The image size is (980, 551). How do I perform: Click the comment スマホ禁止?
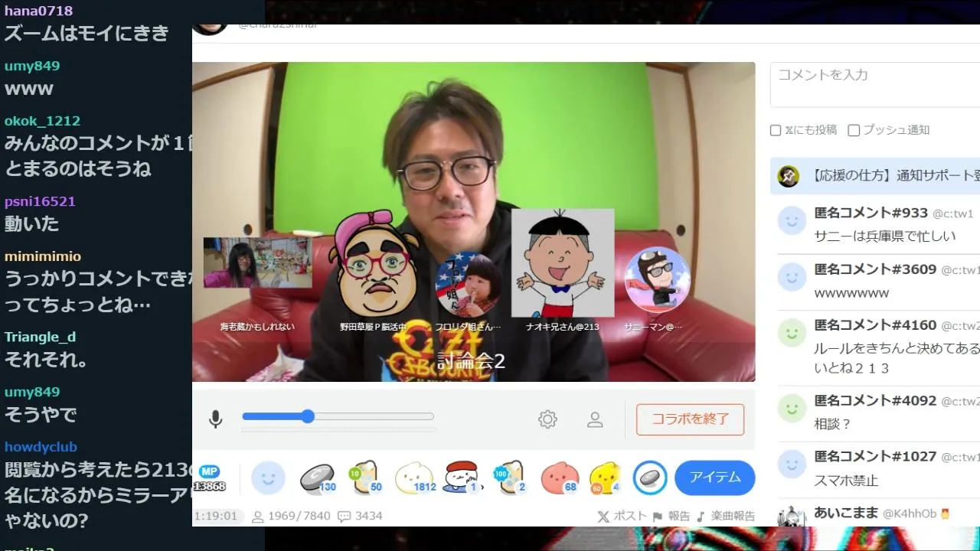(x=846, y=481)
